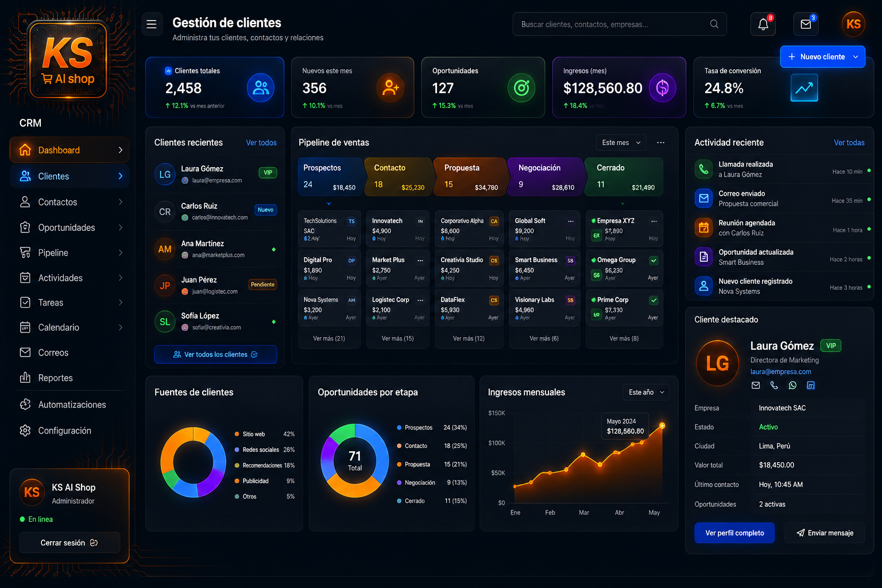This screenshot has width=882, height=588.
Task: Open the Este mes pipeline dropdown
Action: point(621,142)
